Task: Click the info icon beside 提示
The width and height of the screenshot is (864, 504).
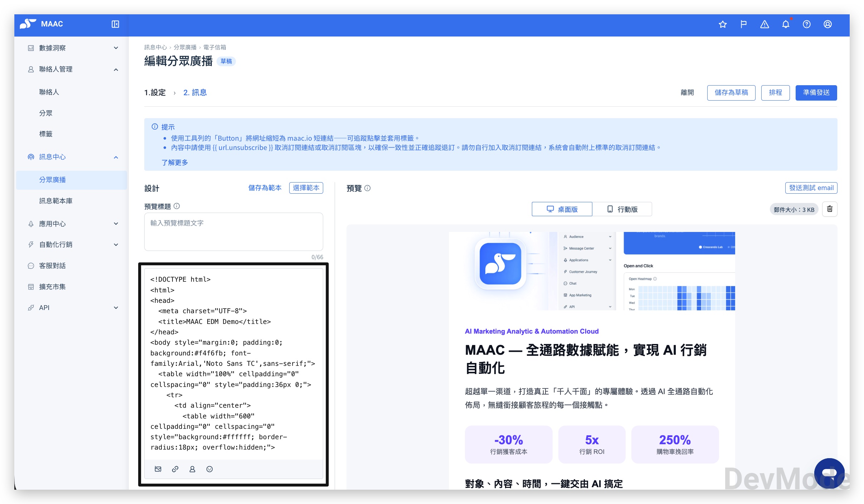Action: point(155,127)
